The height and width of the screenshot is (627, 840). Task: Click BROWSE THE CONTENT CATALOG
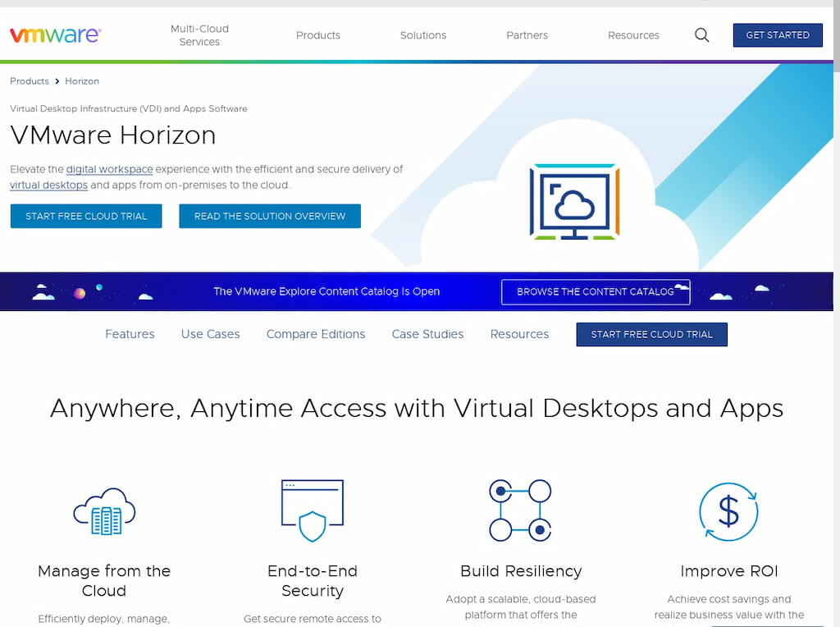(596, 291)
